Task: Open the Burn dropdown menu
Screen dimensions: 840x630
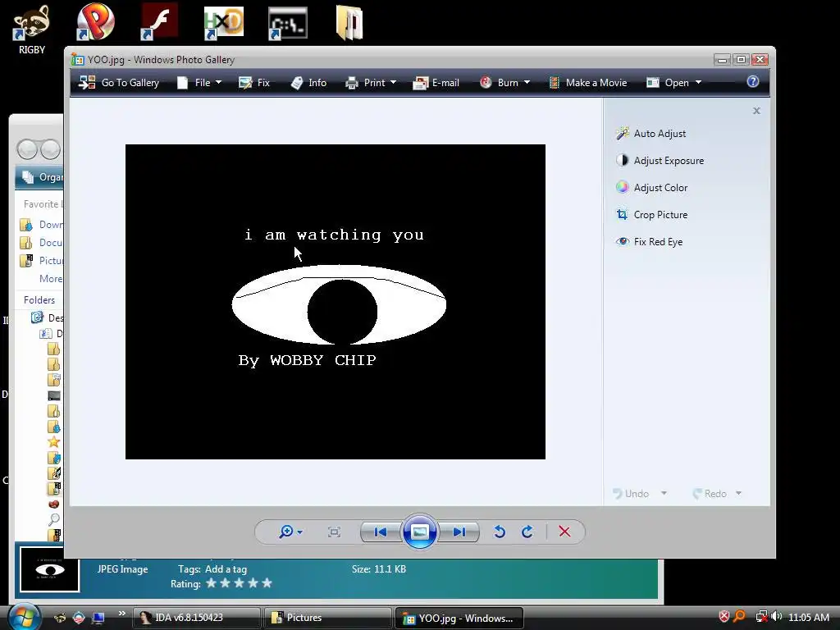Action: pyautogui.click(x=504, y=83)
